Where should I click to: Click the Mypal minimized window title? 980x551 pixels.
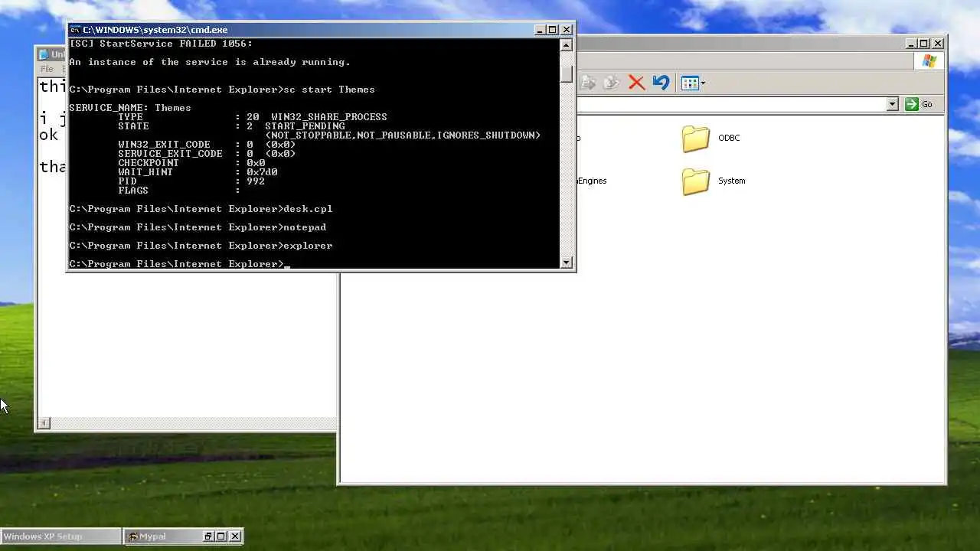(x=152, y=536)
